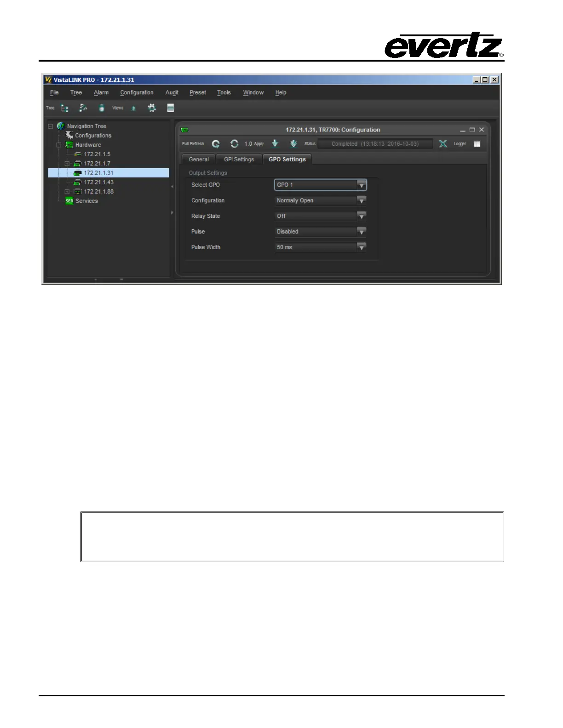The image size is (563, 728).
Task: Click the green views icon after Views label
Action: click(133, 108)
